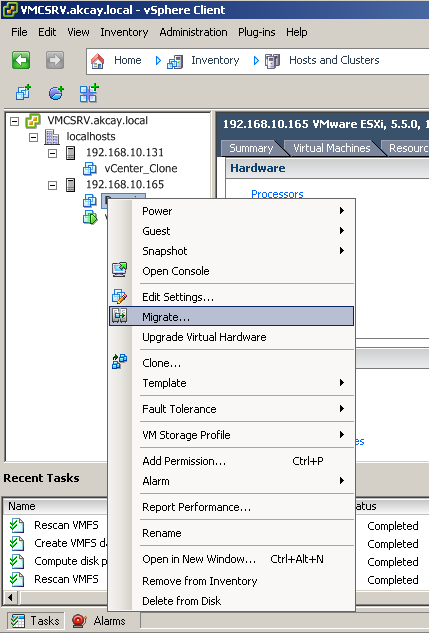
Task: Open the Plug-ins menu
Action: click(x=257, y=32)
